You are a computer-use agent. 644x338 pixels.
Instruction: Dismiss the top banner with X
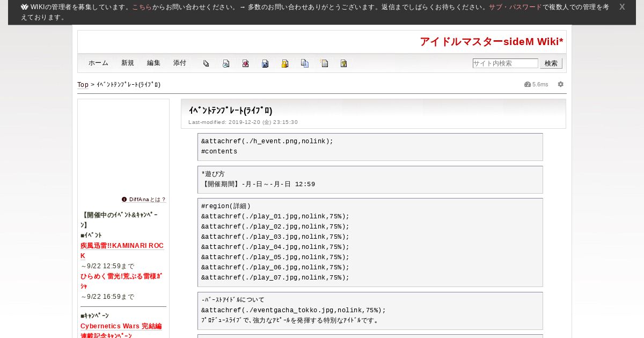pyautogui.click(x=622, y=7)
